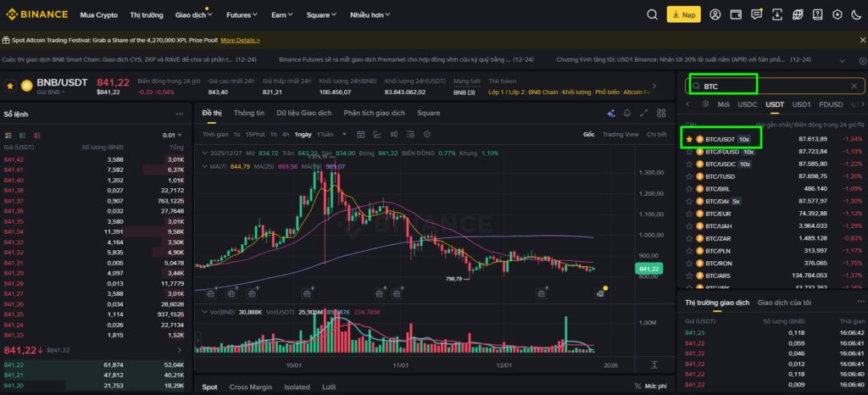Open the More Details link
This screenshot has width=868, height=395.
[240, 40]
